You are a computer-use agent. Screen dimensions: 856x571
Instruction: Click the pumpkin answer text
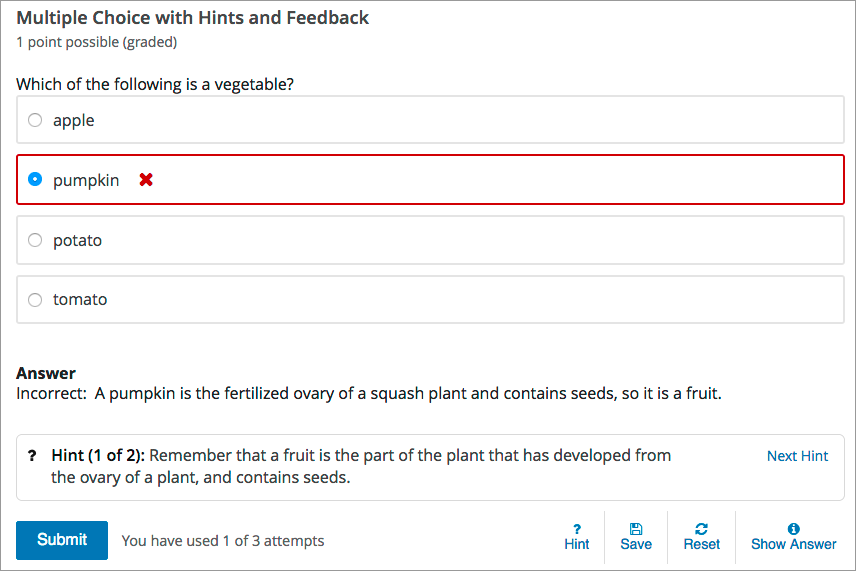tap(86, 180)
